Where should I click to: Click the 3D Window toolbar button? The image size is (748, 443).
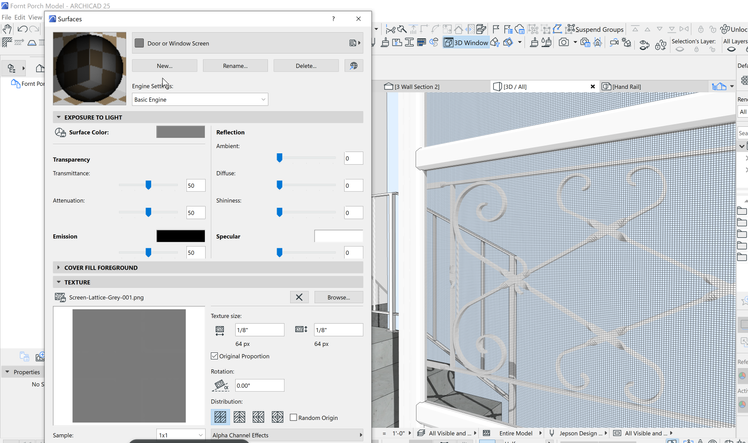[x=466, y=43]
